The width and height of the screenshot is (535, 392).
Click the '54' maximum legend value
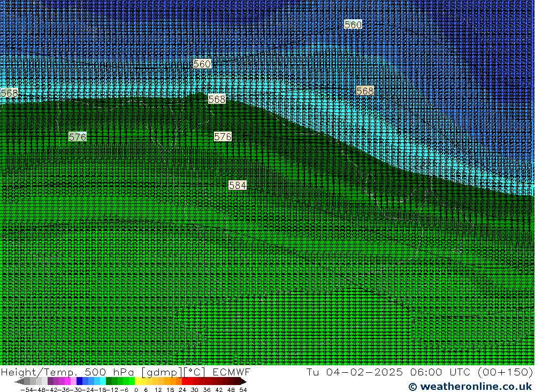243,390
